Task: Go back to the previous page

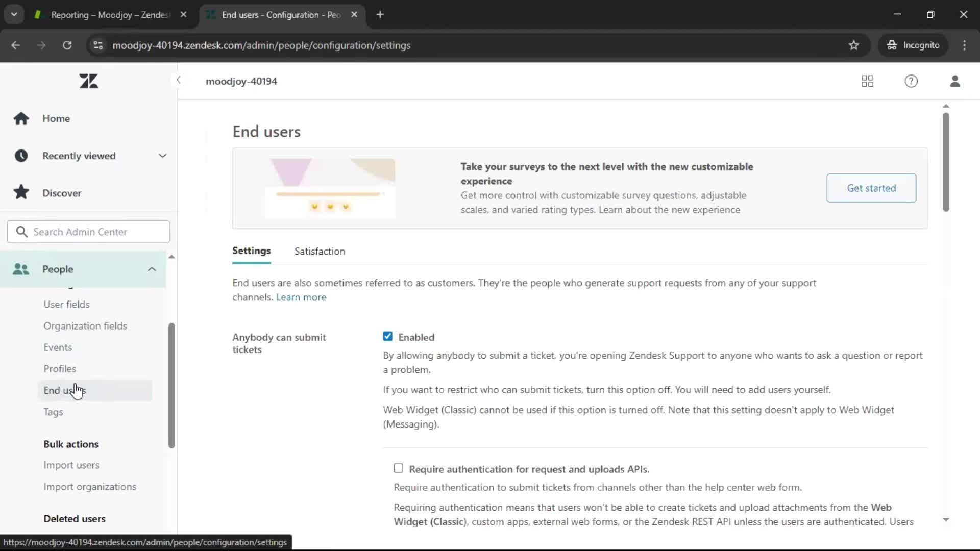Action: (16, 45)
